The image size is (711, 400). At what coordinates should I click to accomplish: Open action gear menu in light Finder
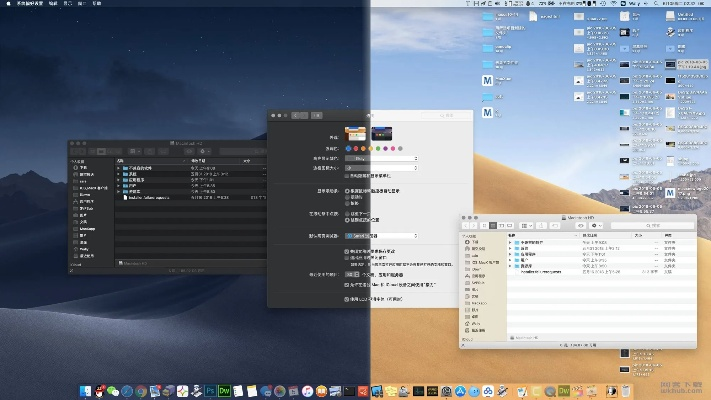(596, 227)
